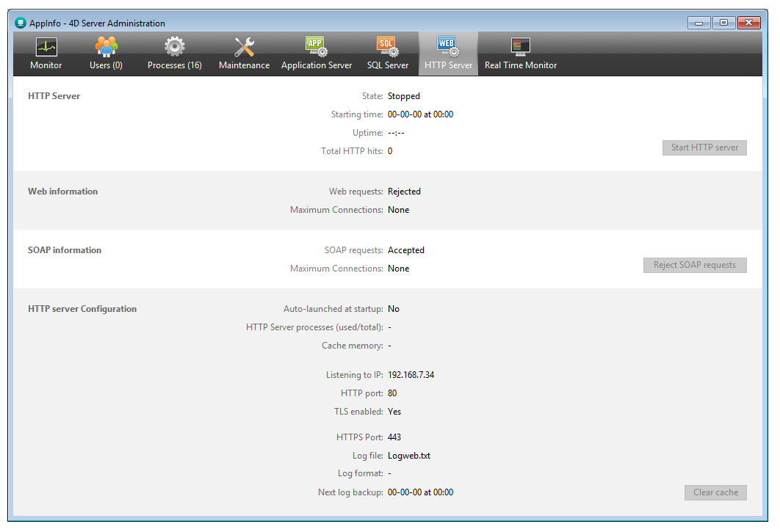Viewport: 780px width, 532px height.
Task: Minimize the 4D Server Administration window
Action: click(698, 23)
